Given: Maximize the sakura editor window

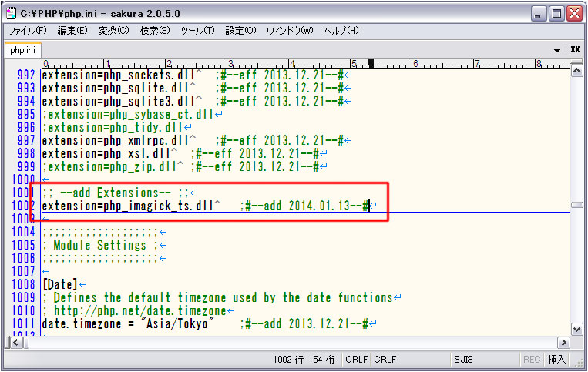Looking at the screenshot, I should coord(557,14).
